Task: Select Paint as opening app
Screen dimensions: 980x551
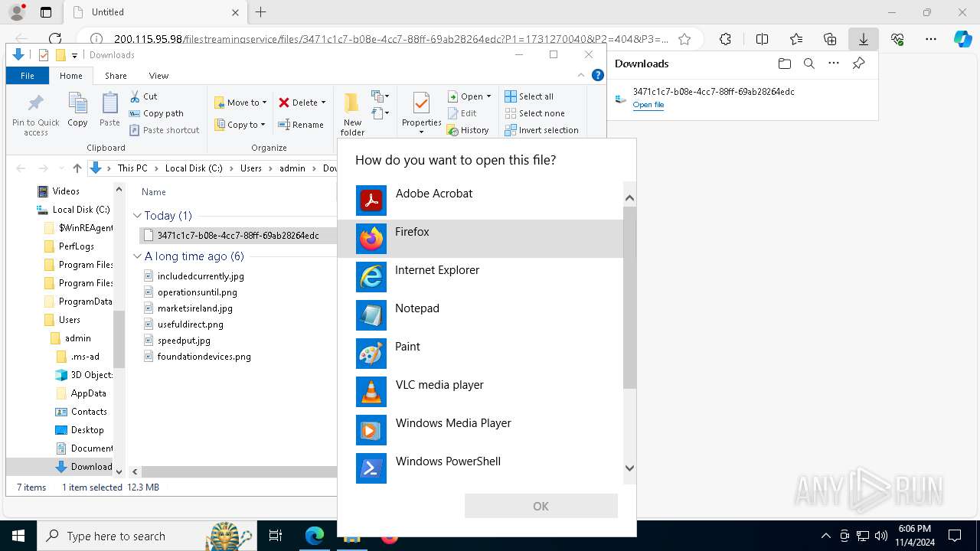Action: pyautogui.click(x=481, y=354)
